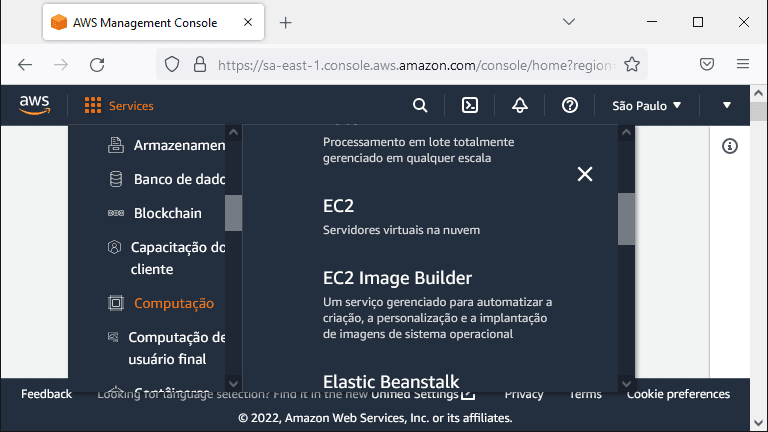Viewport: 768px width, 432px height.
Task: Open EC2 Image Builder service
Action: (x=397, y=278)
